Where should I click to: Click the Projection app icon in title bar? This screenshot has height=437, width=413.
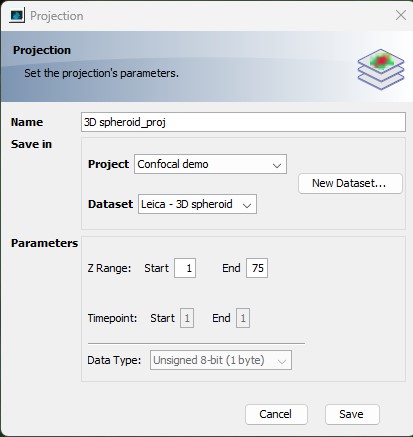pos(17,15)
